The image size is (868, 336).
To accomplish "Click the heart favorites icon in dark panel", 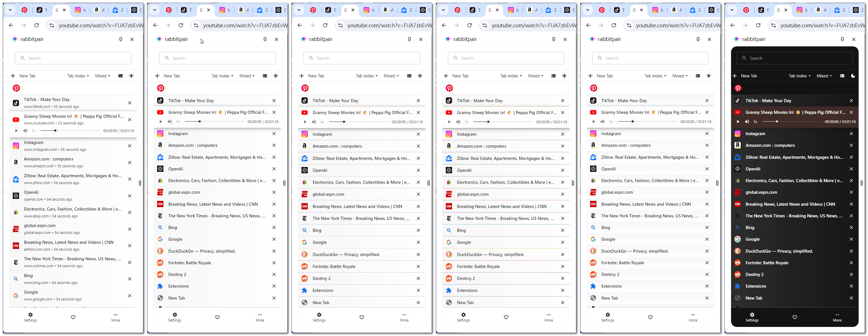I will tap(794, 317).
